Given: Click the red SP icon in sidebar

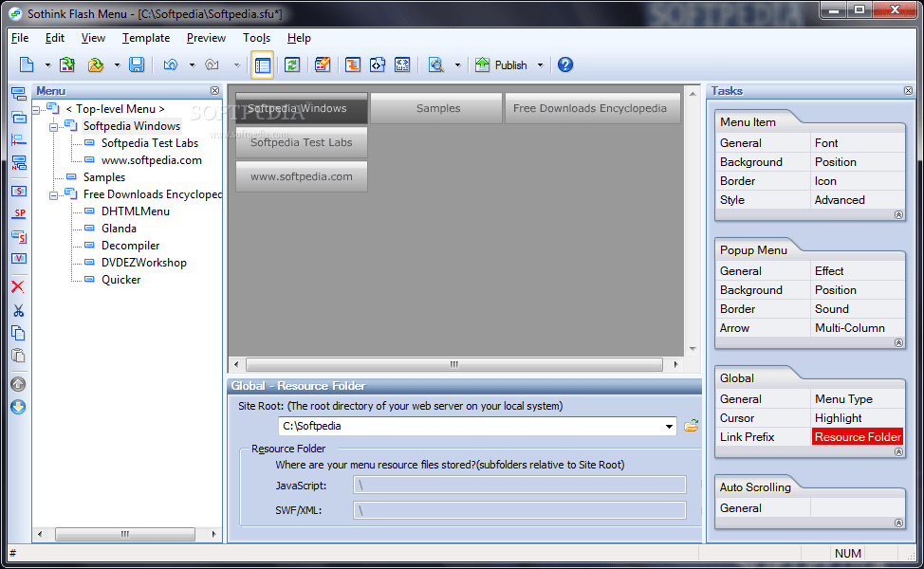Looking at the screenshot, I should tap(19, 213).
